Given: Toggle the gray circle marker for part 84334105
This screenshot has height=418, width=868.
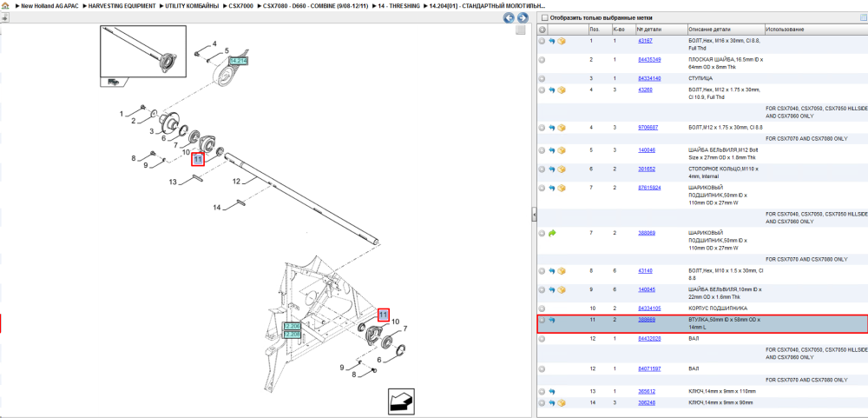Looking at the screenshot, I should 542,309.
